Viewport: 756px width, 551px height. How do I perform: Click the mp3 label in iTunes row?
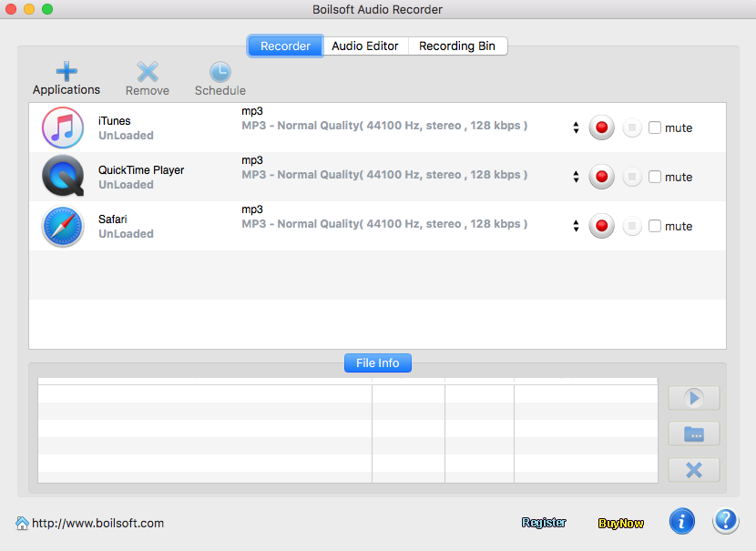[252, 111]
